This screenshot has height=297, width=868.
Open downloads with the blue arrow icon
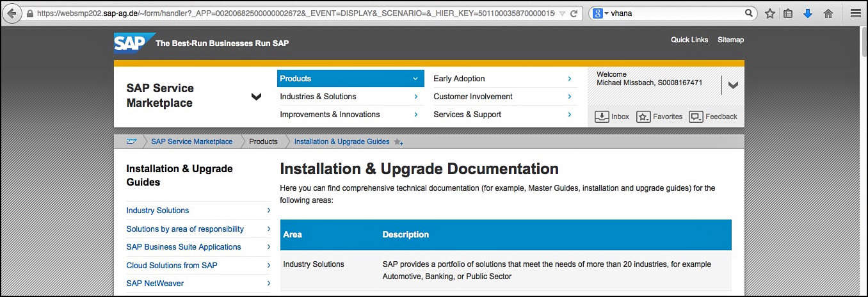(x=808, y=13)
